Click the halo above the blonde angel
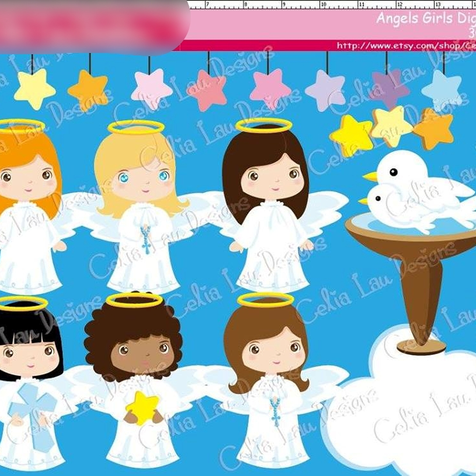 (136, 127)
